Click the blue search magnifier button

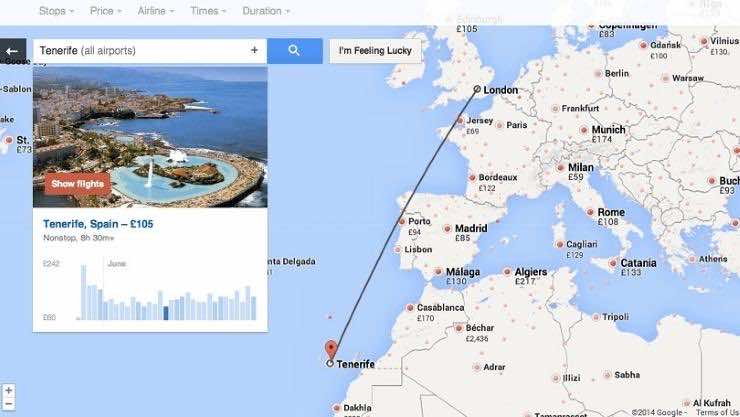(294, 51)
